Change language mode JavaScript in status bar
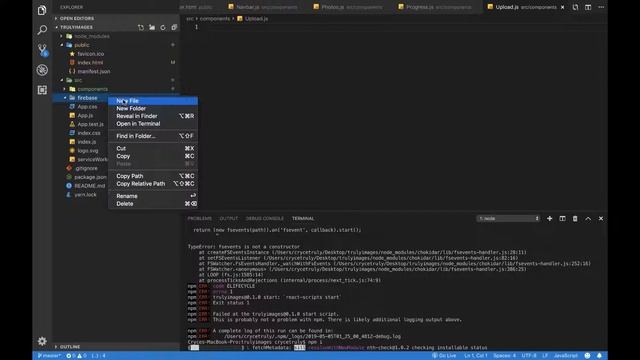This screenshot has height=360, width=640. click(565, 356)
